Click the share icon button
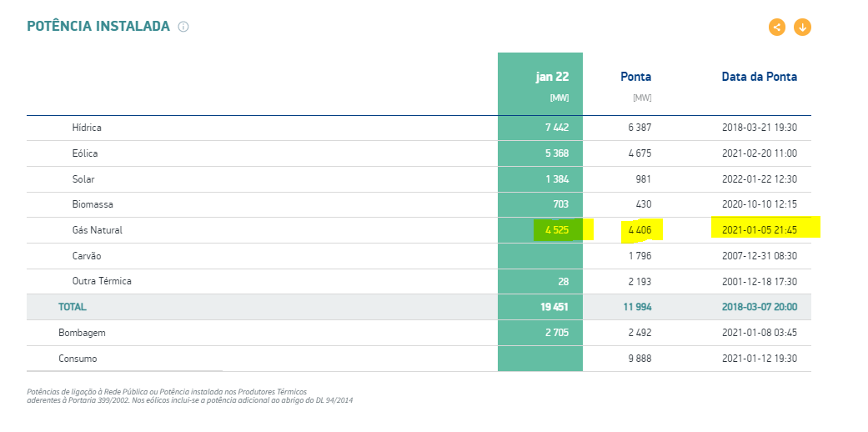 point(777,27)
